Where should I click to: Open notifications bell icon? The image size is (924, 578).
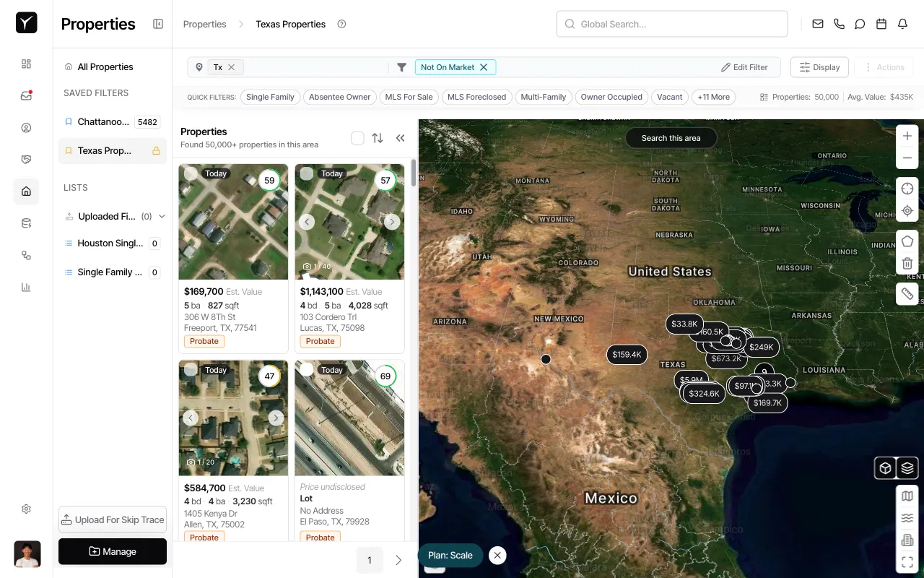tap(902, 24)
